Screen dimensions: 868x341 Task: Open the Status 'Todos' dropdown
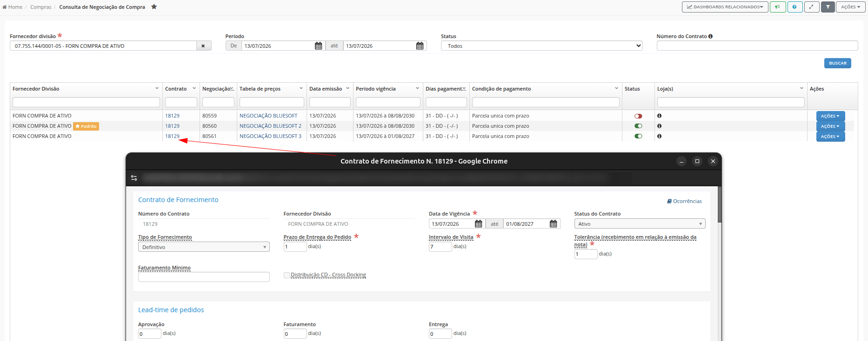(541, 46)
